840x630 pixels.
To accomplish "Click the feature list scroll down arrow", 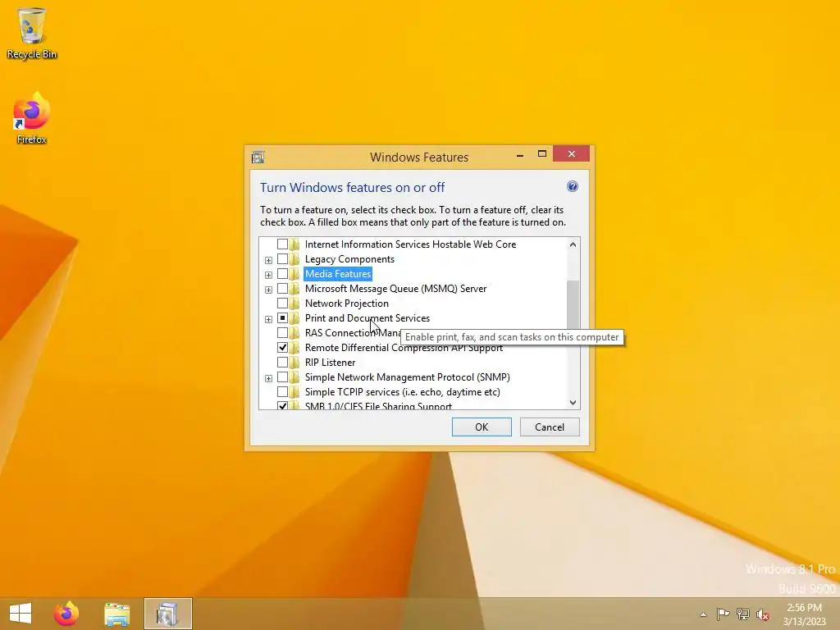I will [x=573, y=402].
